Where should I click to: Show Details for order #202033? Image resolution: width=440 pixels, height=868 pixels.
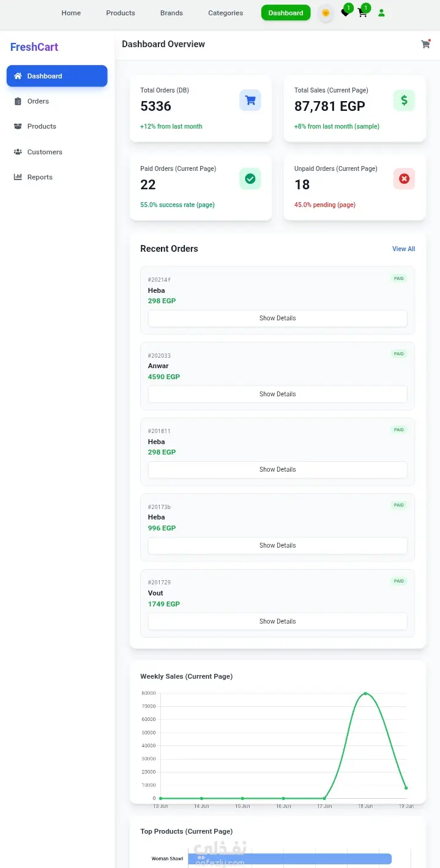(x=277, y=394)
